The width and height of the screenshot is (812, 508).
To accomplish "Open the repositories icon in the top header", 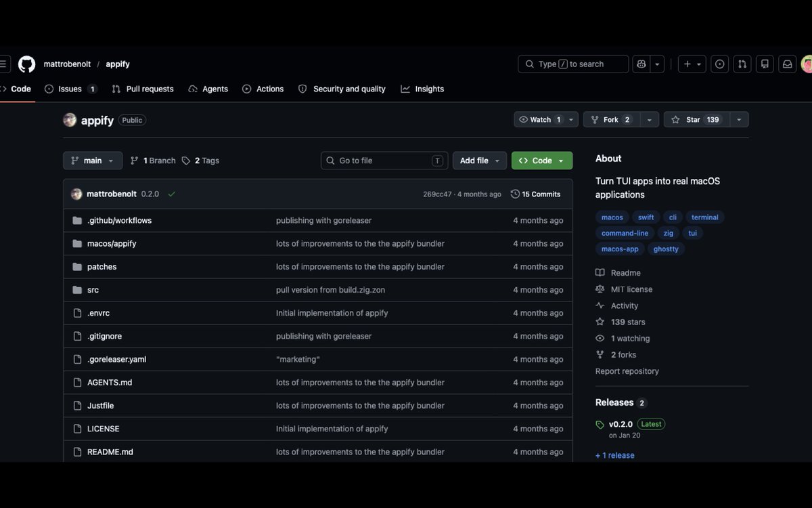I will tap(765, 64).
